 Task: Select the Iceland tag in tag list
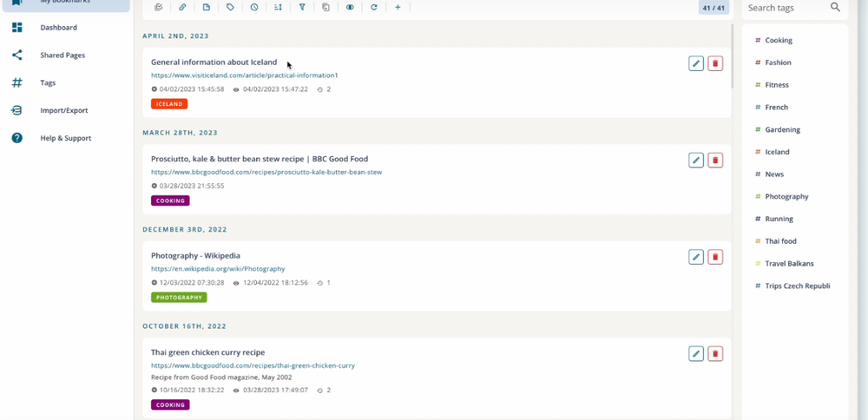click(x=777, y=152)
